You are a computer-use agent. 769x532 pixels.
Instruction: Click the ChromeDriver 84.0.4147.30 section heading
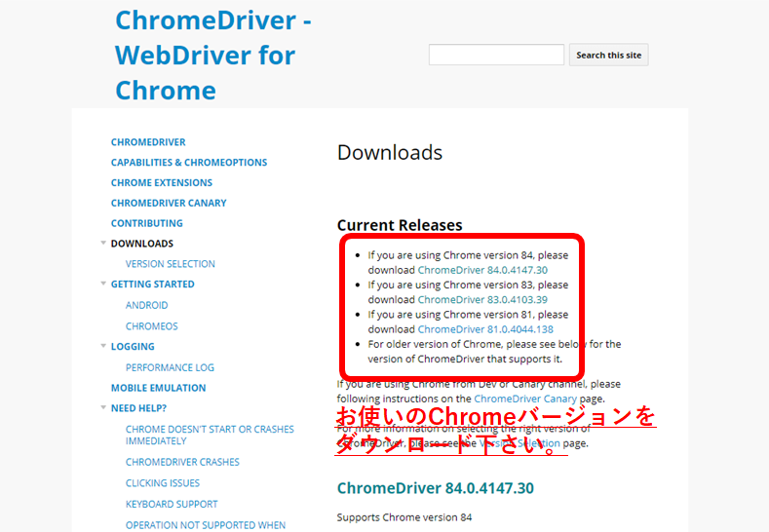(x=436, y=488)
